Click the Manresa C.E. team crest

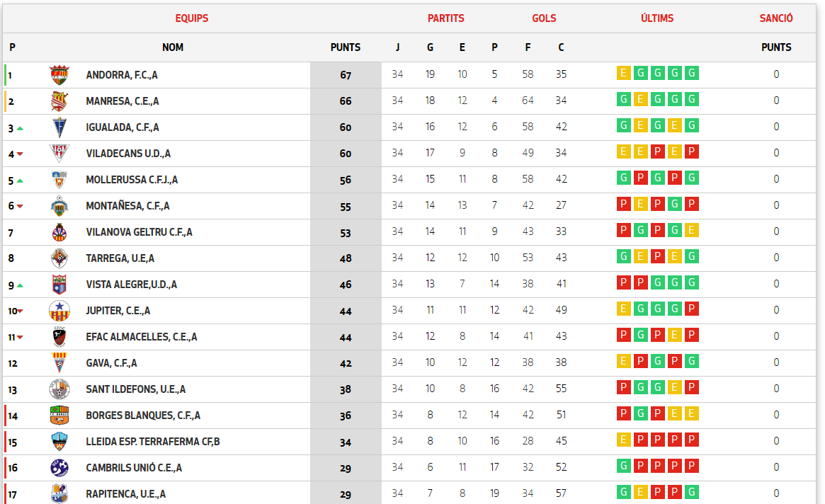pos(59,101)
